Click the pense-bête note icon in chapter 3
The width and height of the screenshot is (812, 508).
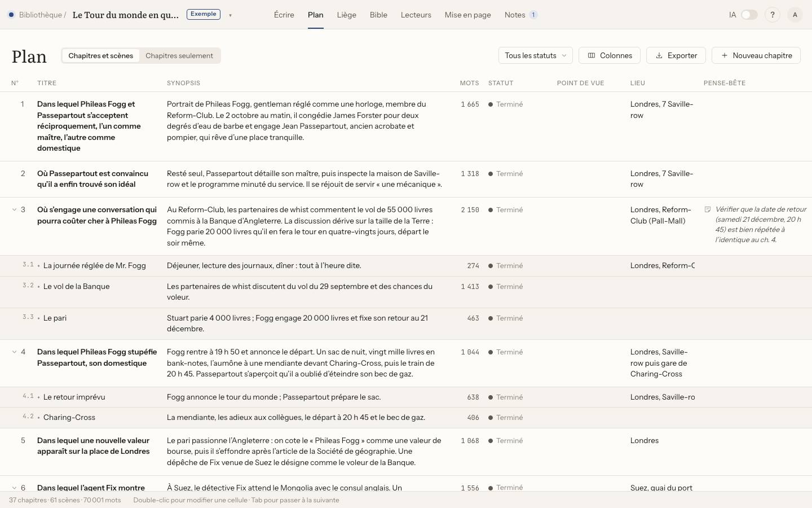tap(708, 209)
